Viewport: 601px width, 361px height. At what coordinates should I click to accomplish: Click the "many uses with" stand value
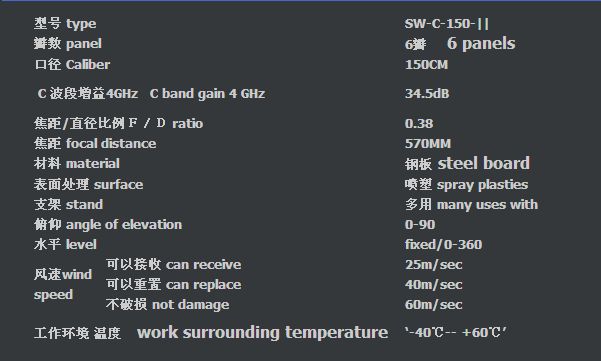tap(487, 205)
